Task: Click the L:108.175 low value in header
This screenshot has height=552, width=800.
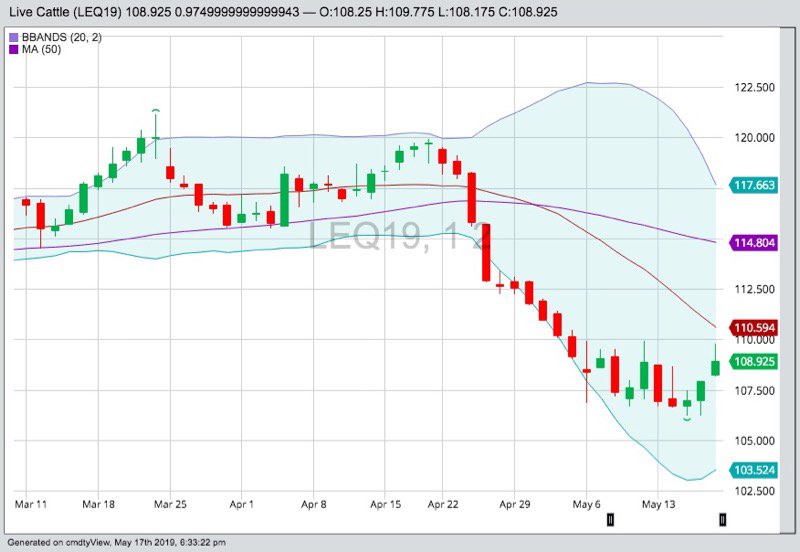Action: (466, 12)
